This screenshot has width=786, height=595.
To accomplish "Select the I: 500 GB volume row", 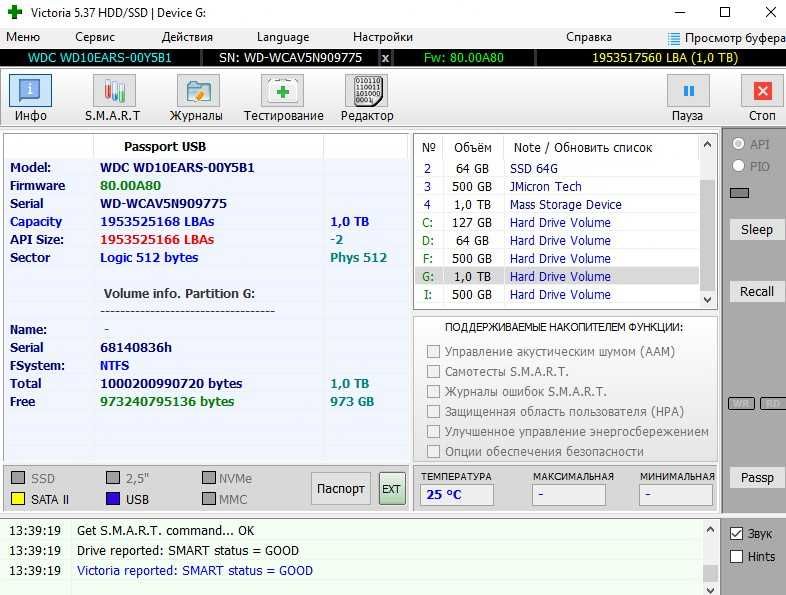I will 557,295.
